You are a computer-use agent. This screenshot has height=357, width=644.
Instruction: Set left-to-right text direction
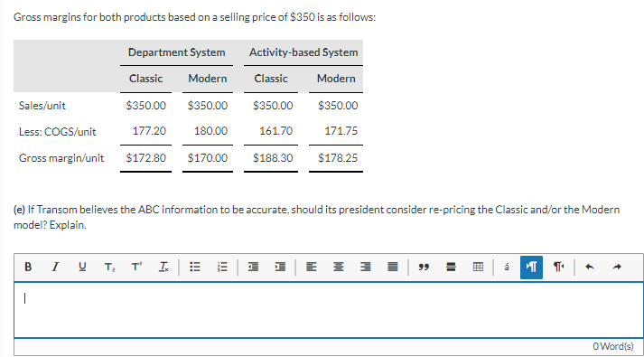pyautogui.click(x=531, y=268)
